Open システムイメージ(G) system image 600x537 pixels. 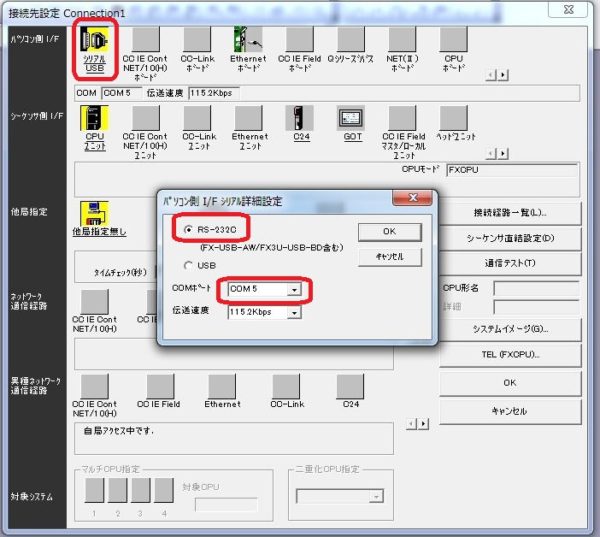click(x=510, y=329)
